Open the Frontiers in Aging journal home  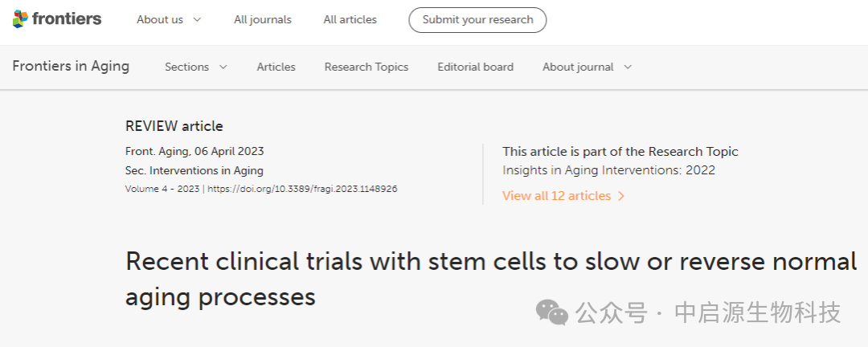click(71, 67)
